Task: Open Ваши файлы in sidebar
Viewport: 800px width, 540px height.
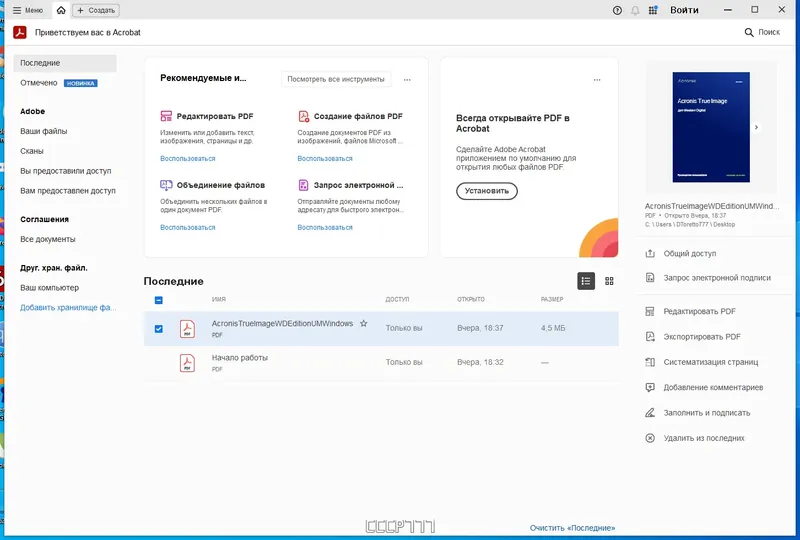Action: [44, 131]
